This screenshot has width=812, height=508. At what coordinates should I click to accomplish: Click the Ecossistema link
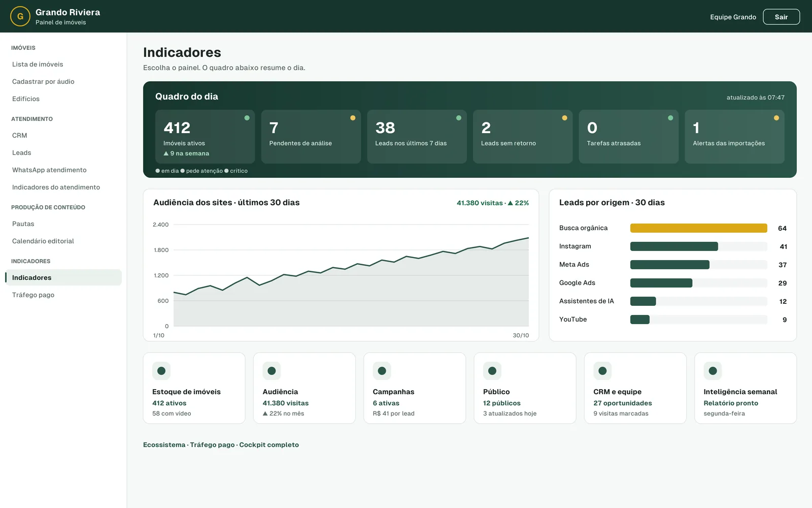(164, 445)
